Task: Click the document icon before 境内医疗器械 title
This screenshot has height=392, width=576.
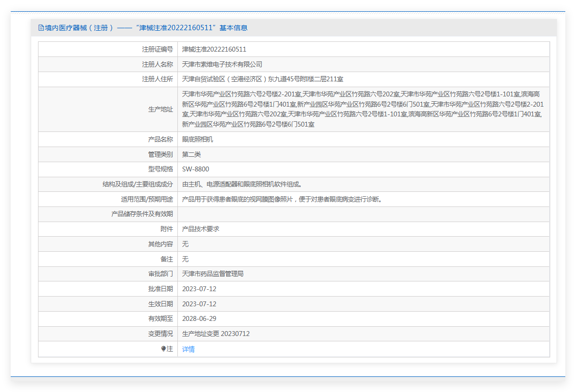Action: click(41, 28)
